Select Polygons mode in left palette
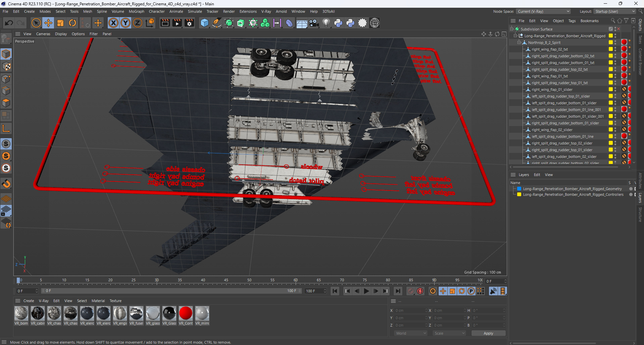Screen dimensions: 644x345 tap(6, 103)
